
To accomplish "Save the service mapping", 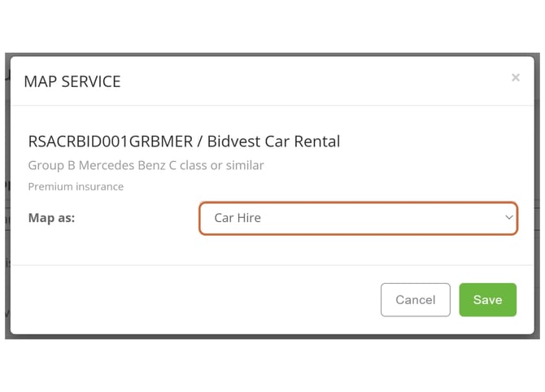I will click(x=487, y=299).
